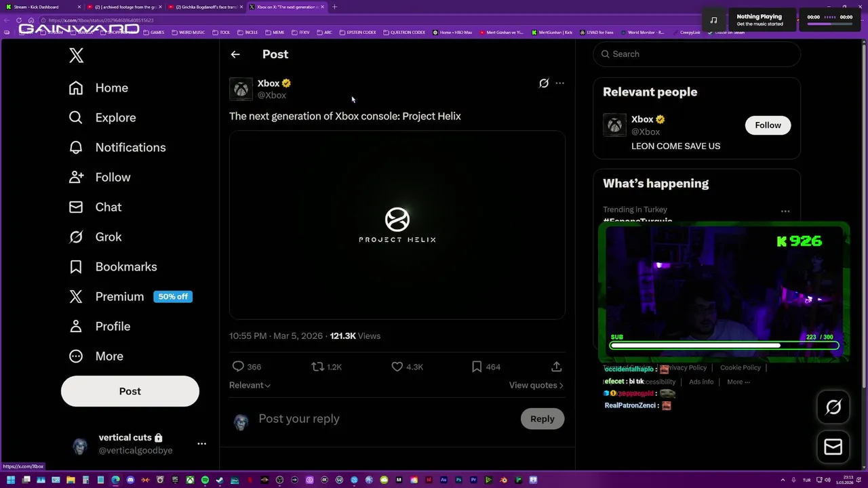
Task: Open File Explorer from the taskbar
Action: point(71,480)
